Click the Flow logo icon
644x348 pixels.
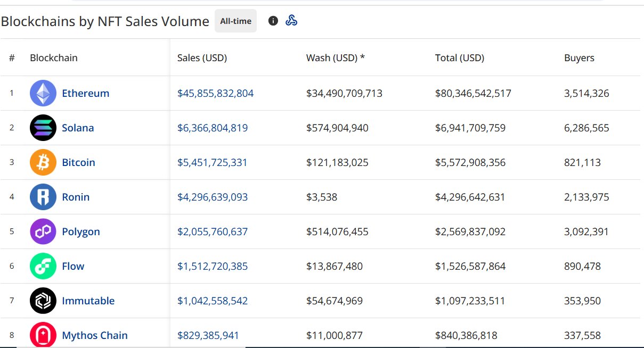coord(43,266)
